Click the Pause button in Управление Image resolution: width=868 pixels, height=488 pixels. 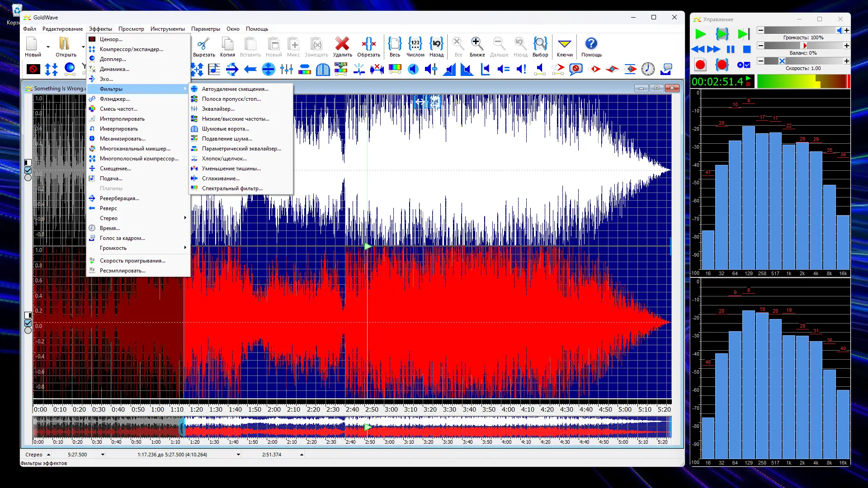click(x=730, y=49)
